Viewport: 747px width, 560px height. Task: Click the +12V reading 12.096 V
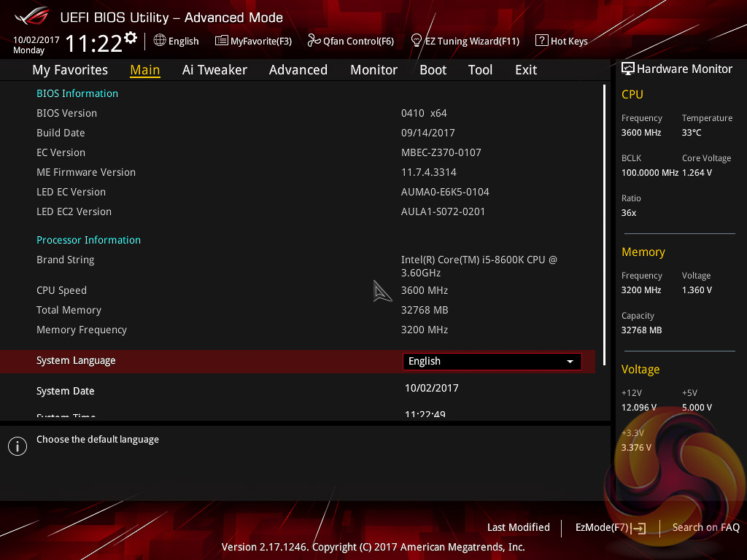tap(639, 408)
